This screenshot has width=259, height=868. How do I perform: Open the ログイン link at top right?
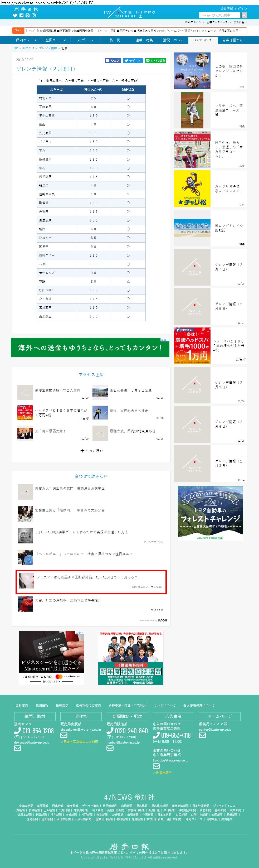pos(241,8)
